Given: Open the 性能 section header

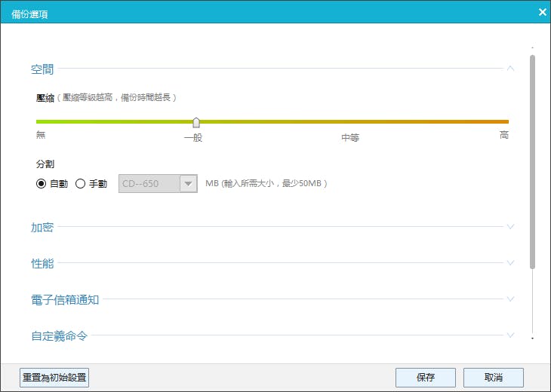Looking at the screenshot, I should point(42,264).
